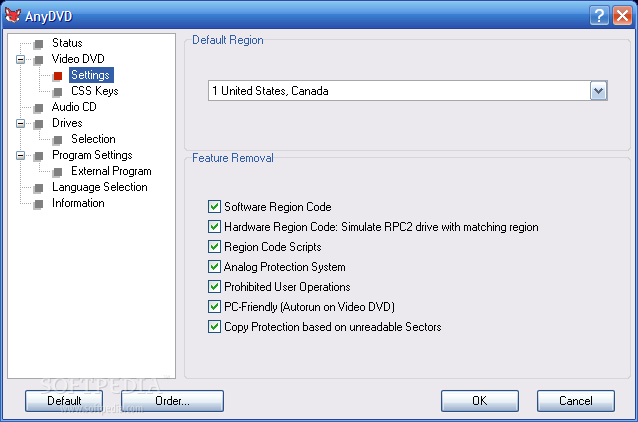The width and height of the screenshot is (638, 422).
Task: Click the AnyDVD fox icon in title bar
Action: [x=13, y=14]
